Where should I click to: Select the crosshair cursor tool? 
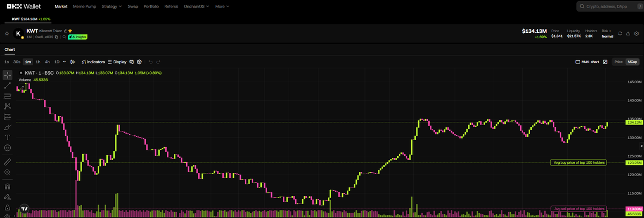click(8, 75)
